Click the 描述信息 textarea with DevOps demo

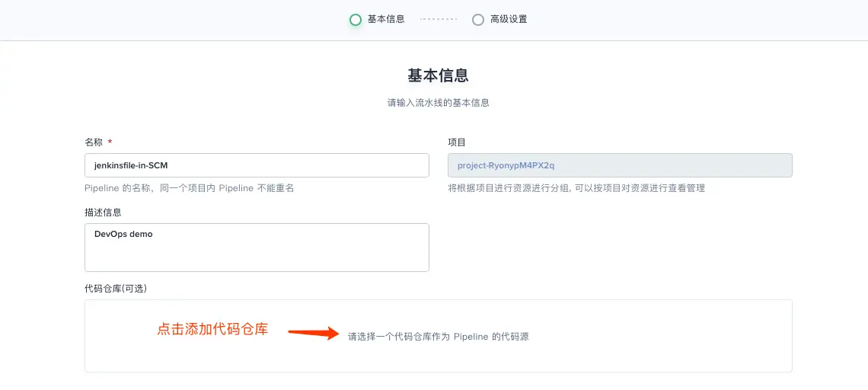(x=257, y=248)
